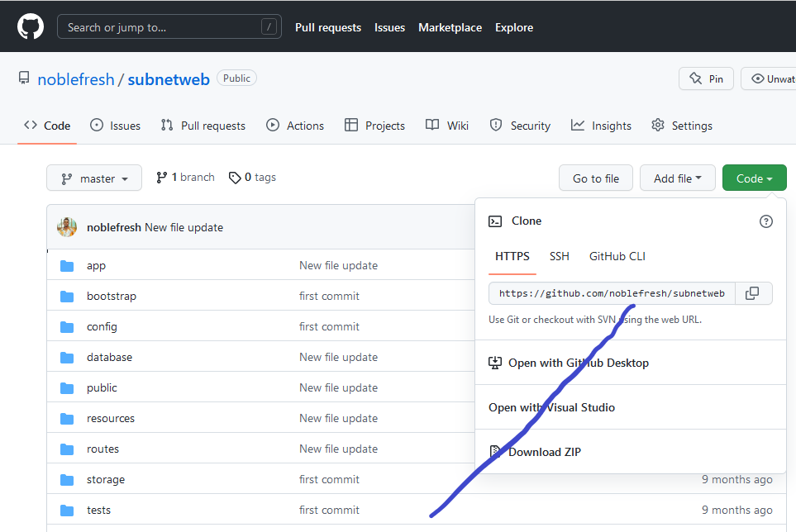Click the bootstrap folder icon
Viewport: 796px width, 532px height.
67,297
